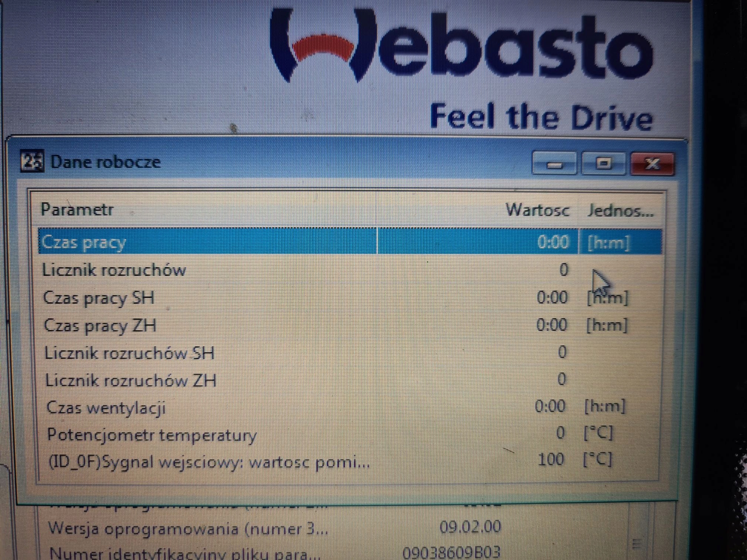The image size is (747, 560).
Task: Select the Potencjometr temperatury row
Action: click(152, 435)
